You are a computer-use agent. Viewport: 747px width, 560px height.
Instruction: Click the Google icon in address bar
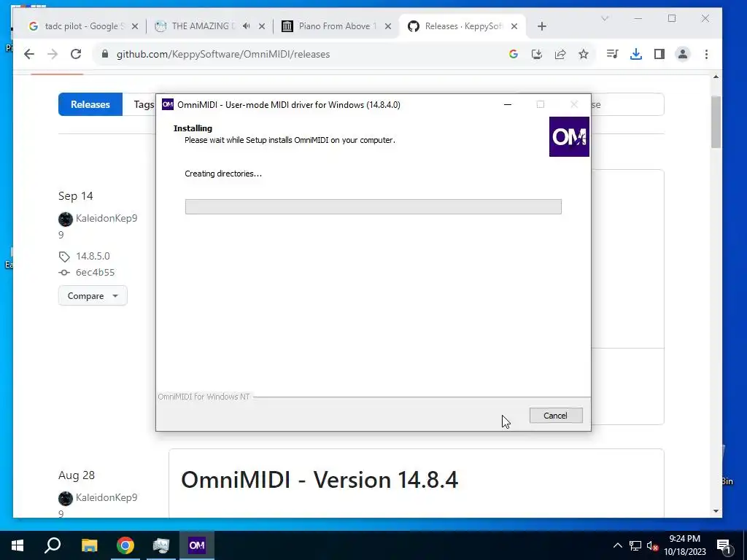click(513, 54)
